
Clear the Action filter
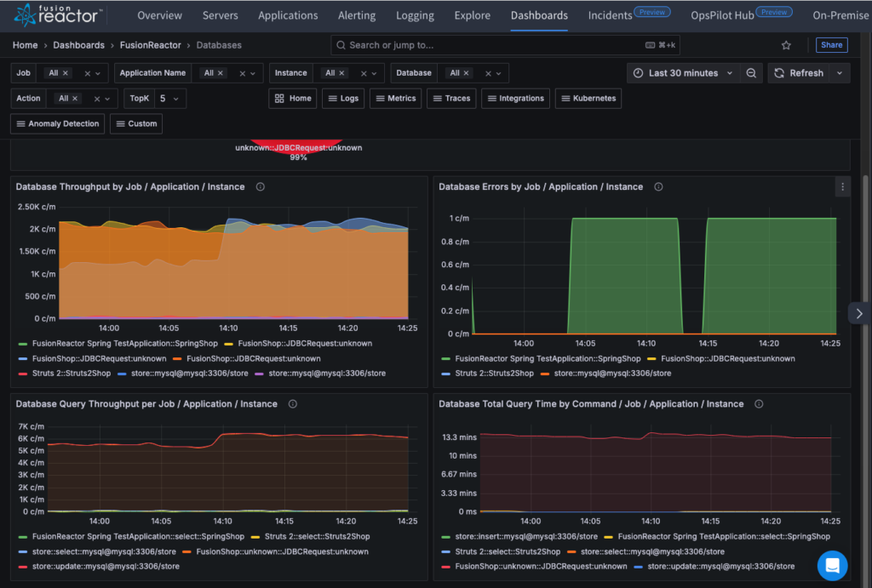[97, 99]
